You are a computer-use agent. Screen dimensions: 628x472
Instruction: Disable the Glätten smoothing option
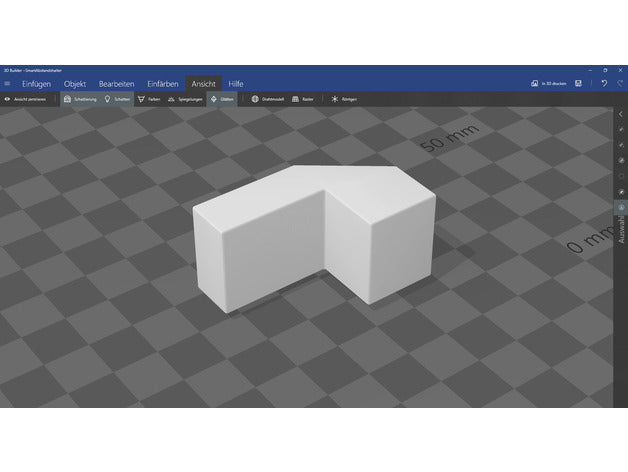point(222,99)
